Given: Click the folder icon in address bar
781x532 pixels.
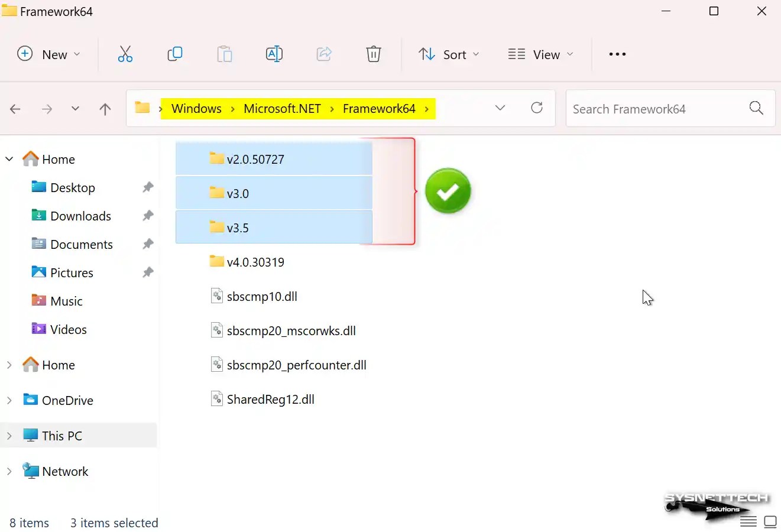Looking at the screenshot, I should pos(142,108).
